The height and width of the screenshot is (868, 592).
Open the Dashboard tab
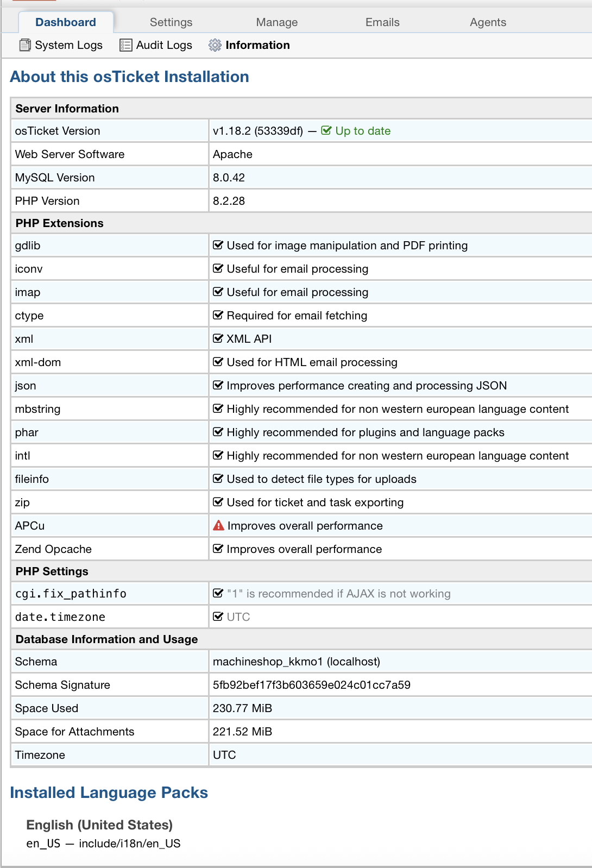(x=66, y=22)
